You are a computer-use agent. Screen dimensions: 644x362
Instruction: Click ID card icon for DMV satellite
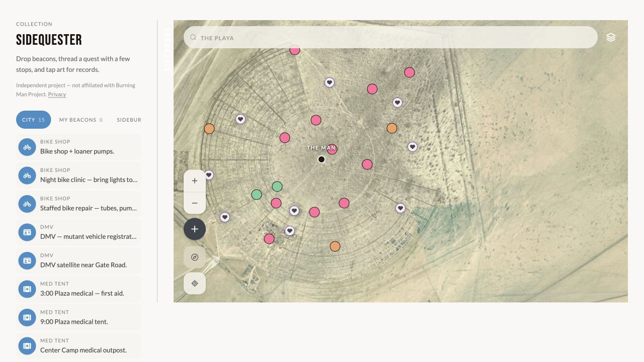(x=27, y=261)
